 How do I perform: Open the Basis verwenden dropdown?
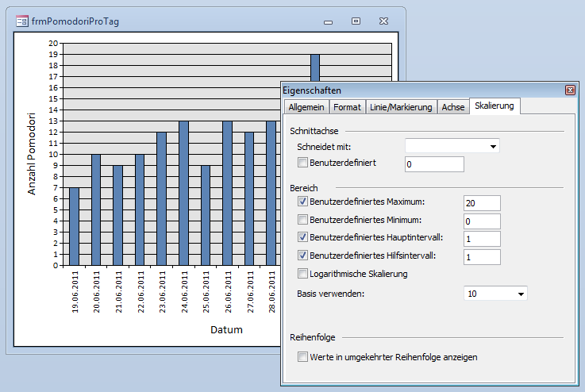click(521, 294)
